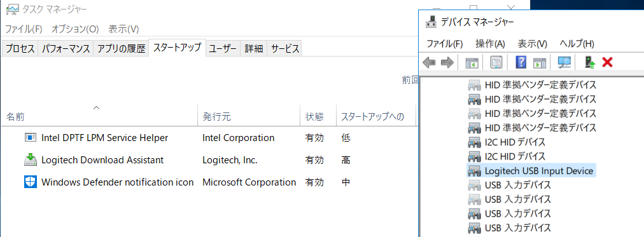Select the スタートアップ tab
This screenshot has width=644, height=237.
(x=177, y=48)
